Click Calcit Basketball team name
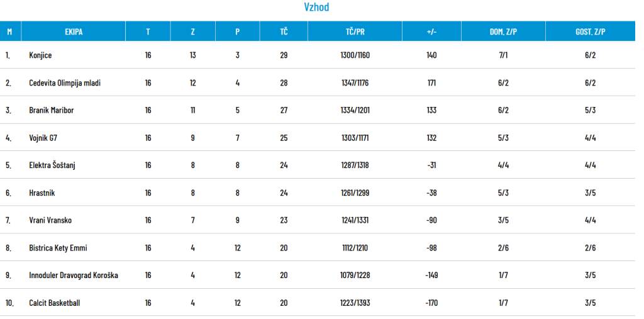The width and height of the screenshot is (644, 319). tap(55, 303)
